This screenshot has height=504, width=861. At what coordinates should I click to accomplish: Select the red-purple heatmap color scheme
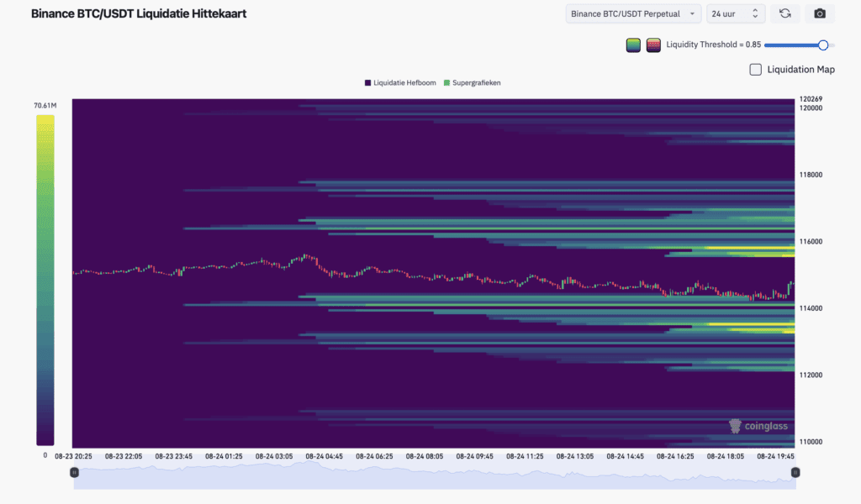[x=653, y=45]
